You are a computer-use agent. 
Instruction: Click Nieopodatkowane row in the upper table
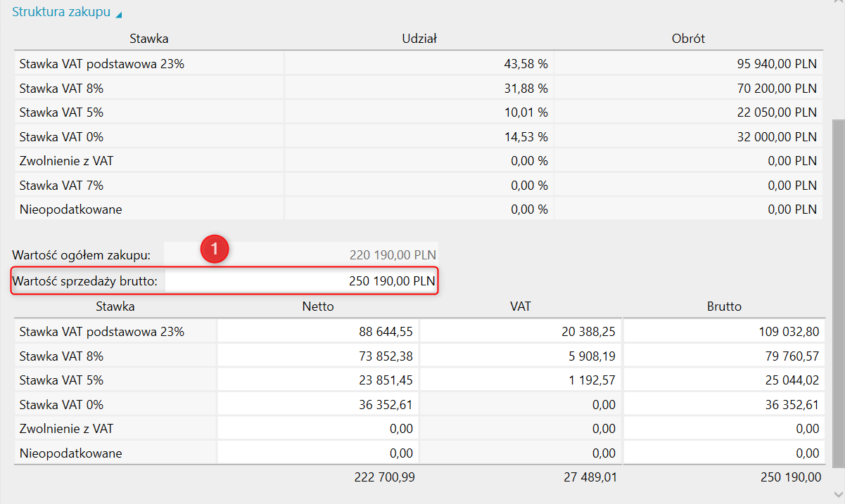click(x=149, y=209)
